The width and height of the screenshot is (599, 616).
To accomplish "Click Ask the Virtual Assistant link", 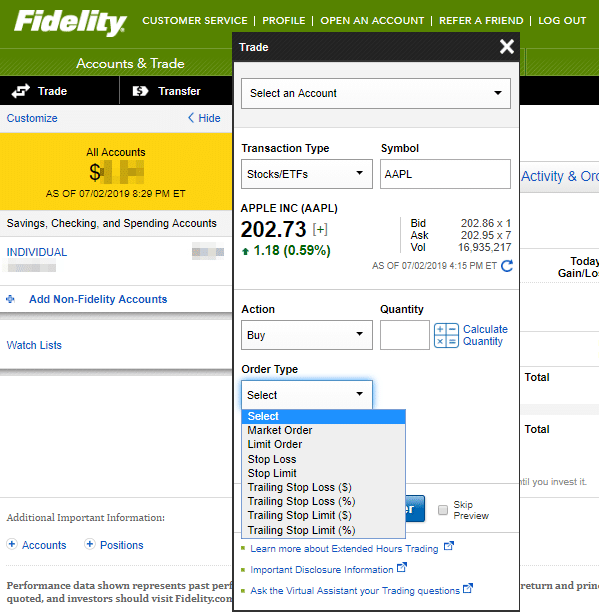I will [x=355, y=591].
